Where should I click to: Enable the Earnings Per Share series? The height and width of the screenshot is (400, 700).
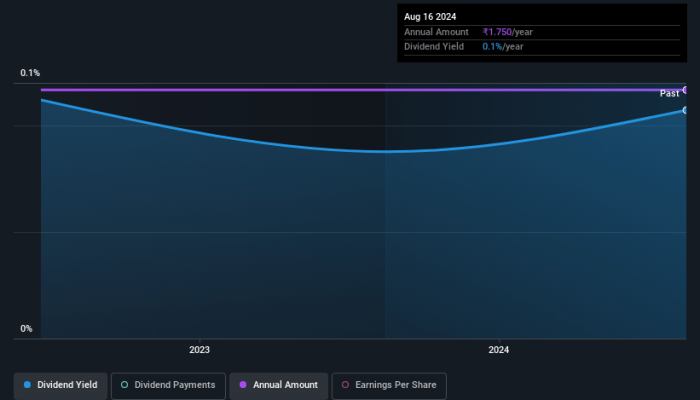pos(390,385)
